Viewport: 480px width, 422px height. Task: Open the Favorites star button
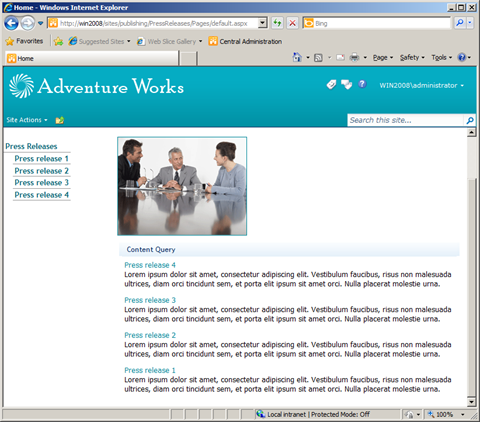pos(24,41)
